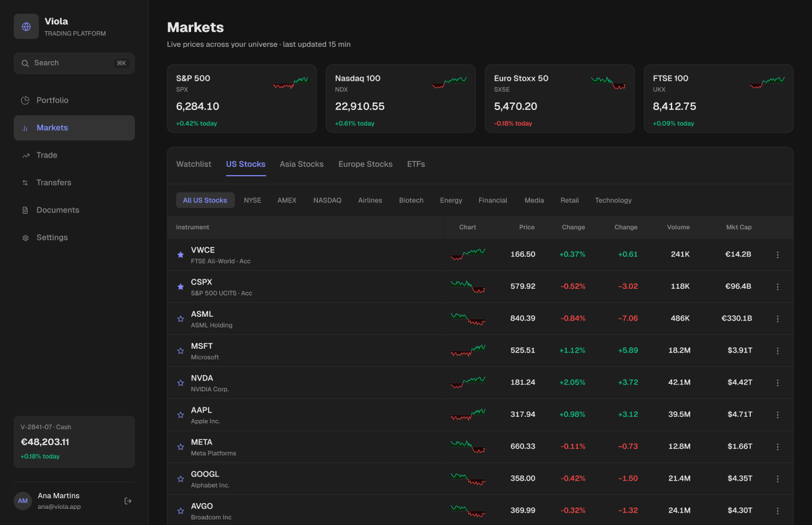
Task: Click the logout icon beside Ana Martins
Action: (128, 501)
